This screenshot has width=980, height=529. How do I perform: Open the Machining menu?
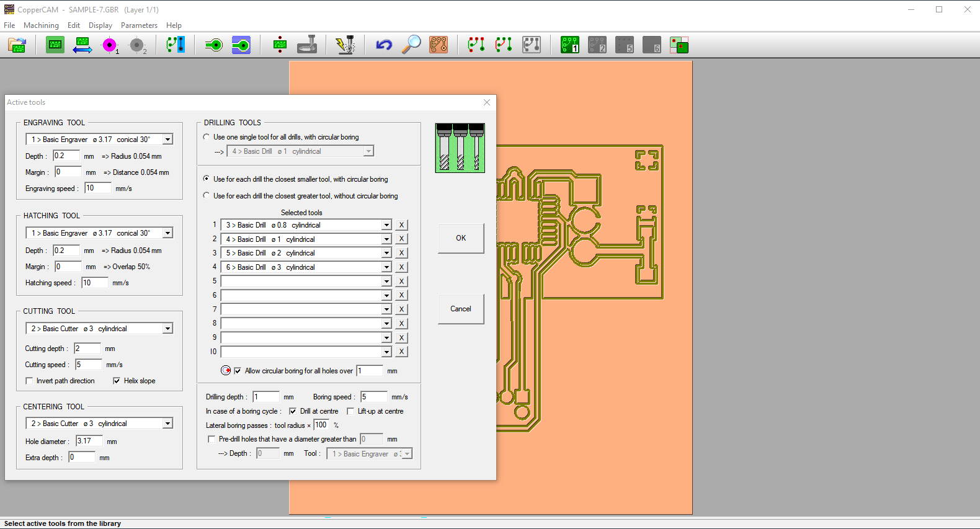click(x=41, y=25)
